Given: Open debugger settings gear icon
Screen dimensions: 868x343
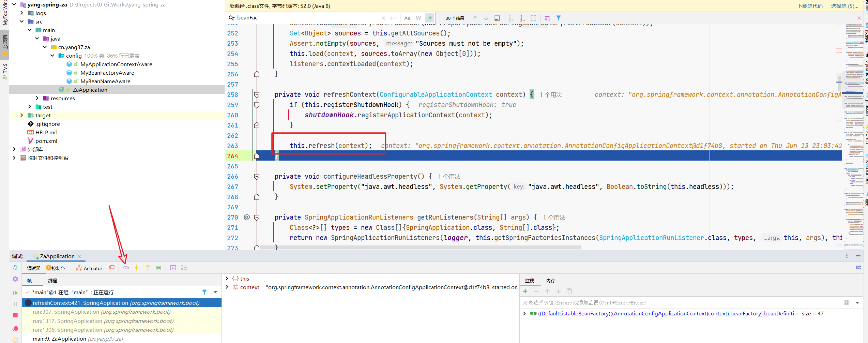Looking at the screenshot, I should [x=15, y=279].
